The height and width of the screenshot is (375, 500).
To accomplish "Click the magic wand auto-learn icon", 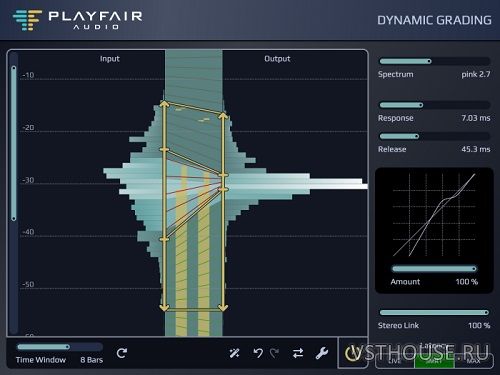I will click(234, 353).
